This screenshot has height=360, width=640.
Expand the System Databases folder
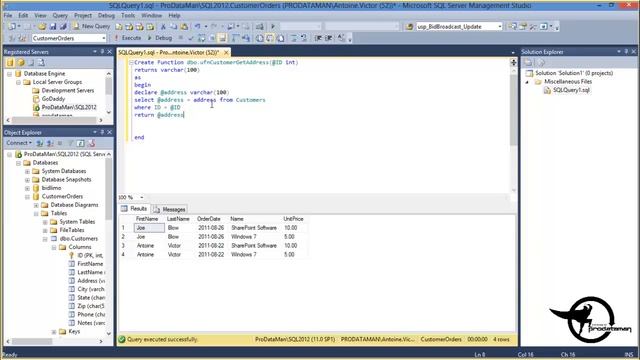27,171
